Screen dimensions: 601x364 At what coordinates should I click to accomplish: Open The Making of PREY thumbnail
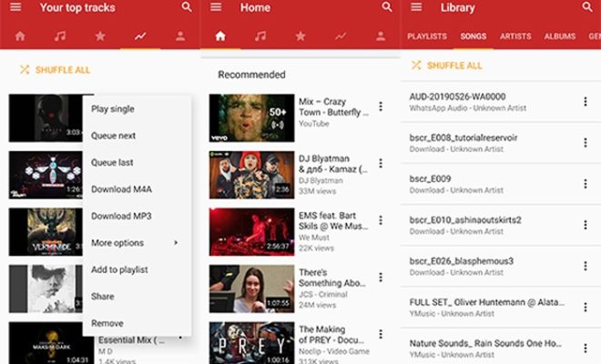pos(251,343)
